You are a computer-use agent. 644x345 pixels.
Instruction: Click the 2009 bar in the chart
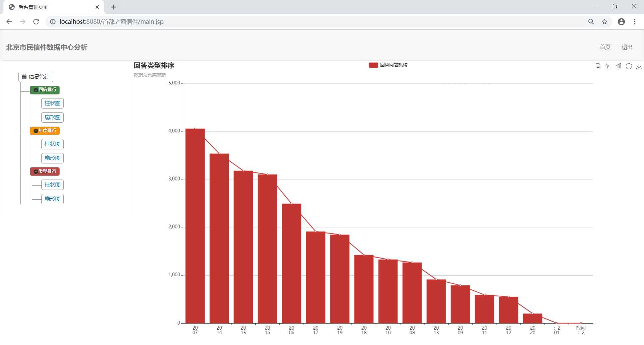point(460,304)
